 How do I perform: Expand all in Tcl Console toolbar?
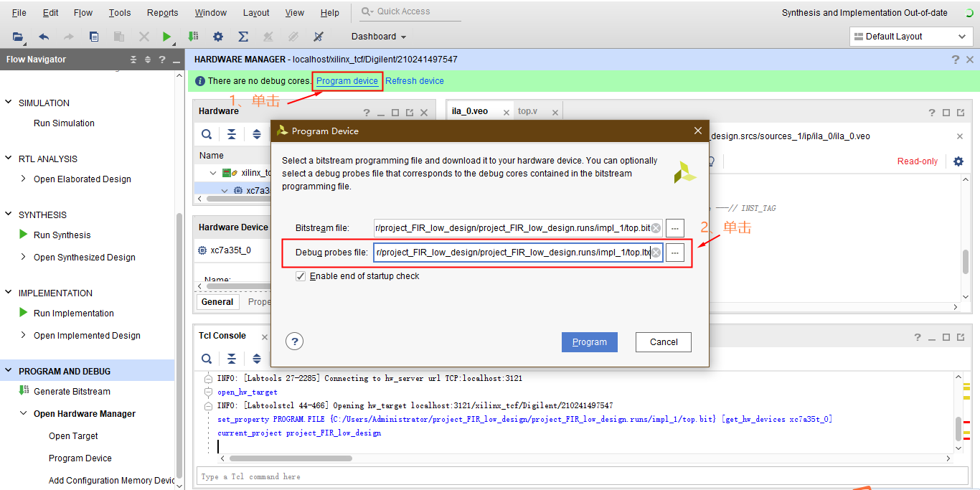pyautogui.click(x=257, y=359)
